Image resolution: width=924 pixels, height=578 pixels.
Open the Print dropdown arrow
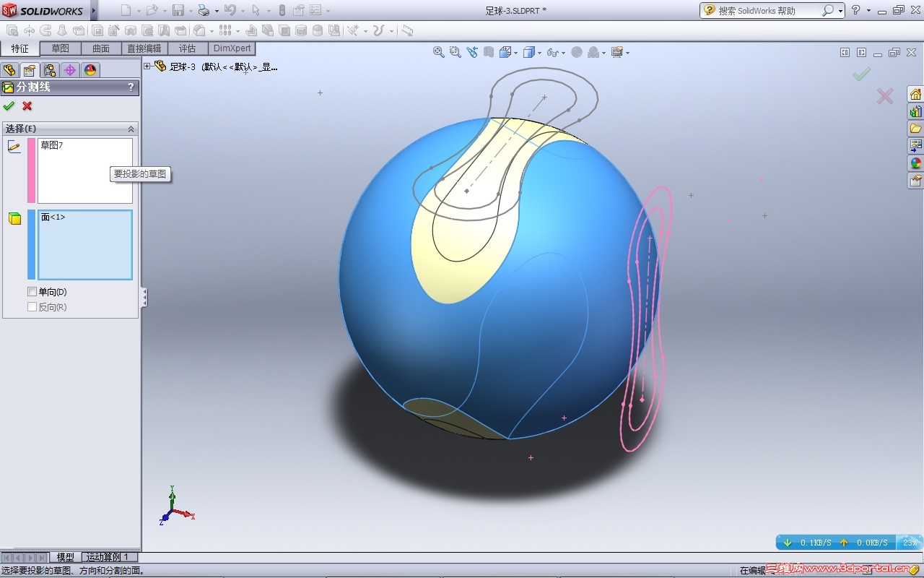tap(217, 11)
